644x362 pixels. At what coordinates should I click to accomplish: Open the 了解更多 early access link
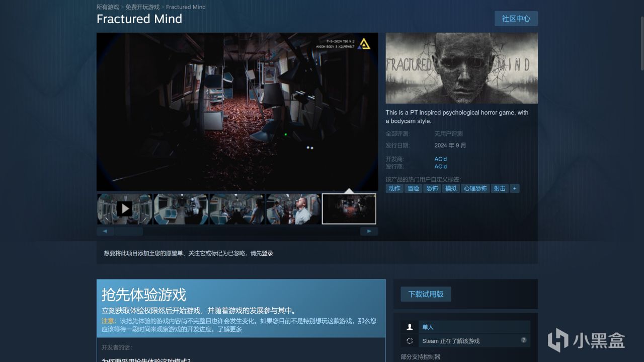click(x=230, y=329)
